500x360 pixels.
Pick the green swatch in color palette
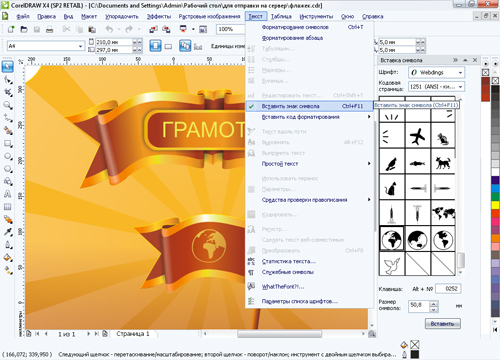pyautogui.click(x=495, y=197)
